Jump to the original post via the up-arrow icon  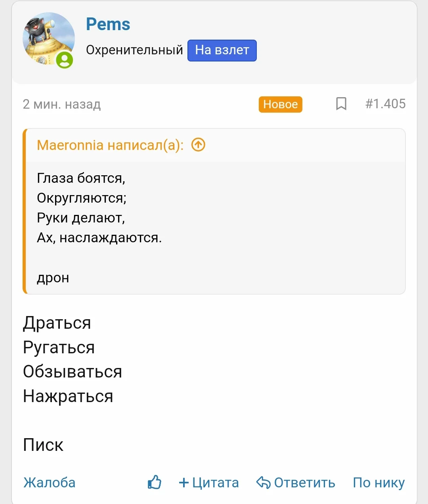pyautogui.click(x=198, y=145)
